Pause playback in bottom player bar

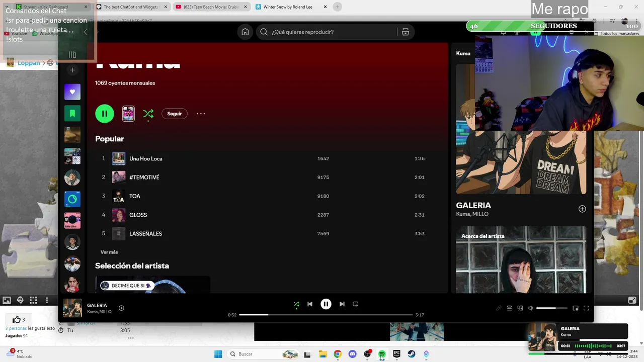326,304
